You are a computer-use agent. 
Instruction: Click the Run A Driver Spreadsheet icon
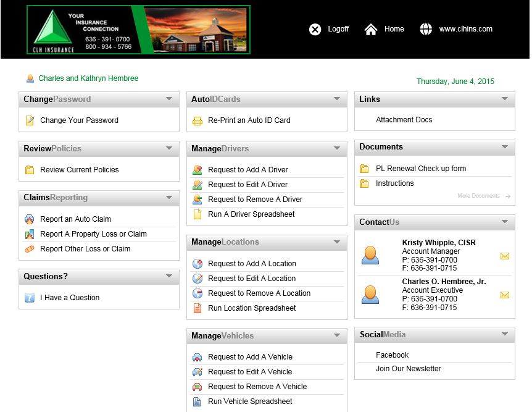[x=197, y=214]
